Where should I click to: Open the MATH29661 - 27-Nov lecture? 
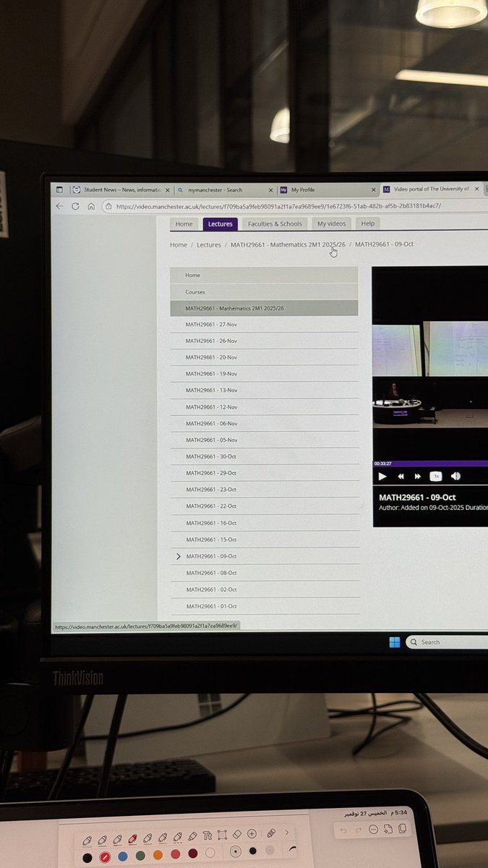pos(265,324)
